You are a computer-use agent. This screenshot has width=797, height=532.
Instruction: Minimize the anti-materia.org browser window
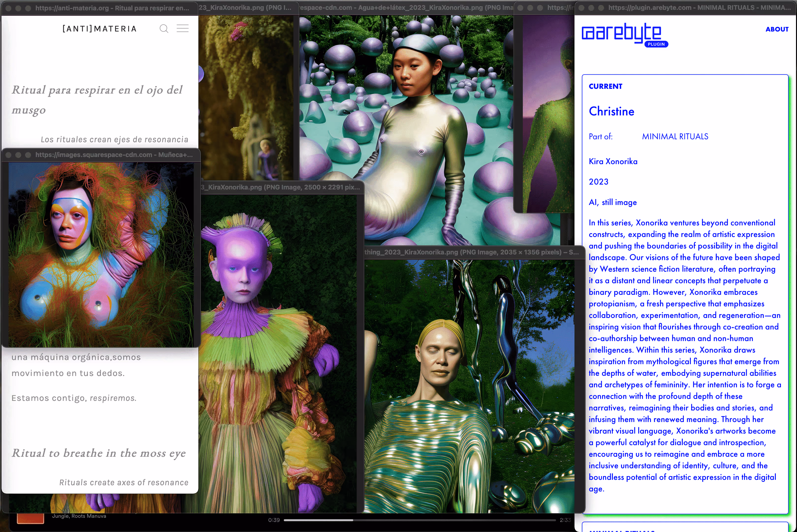18,8
